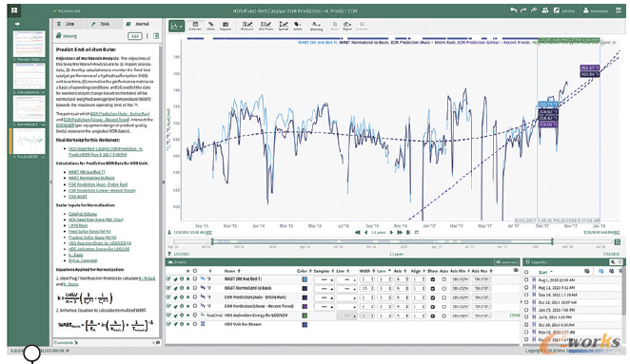The width and height of the screenshot is (630, 364).
Task: Click color swatch for EOR Prediction (Linear) row
Action: point(305,307)
